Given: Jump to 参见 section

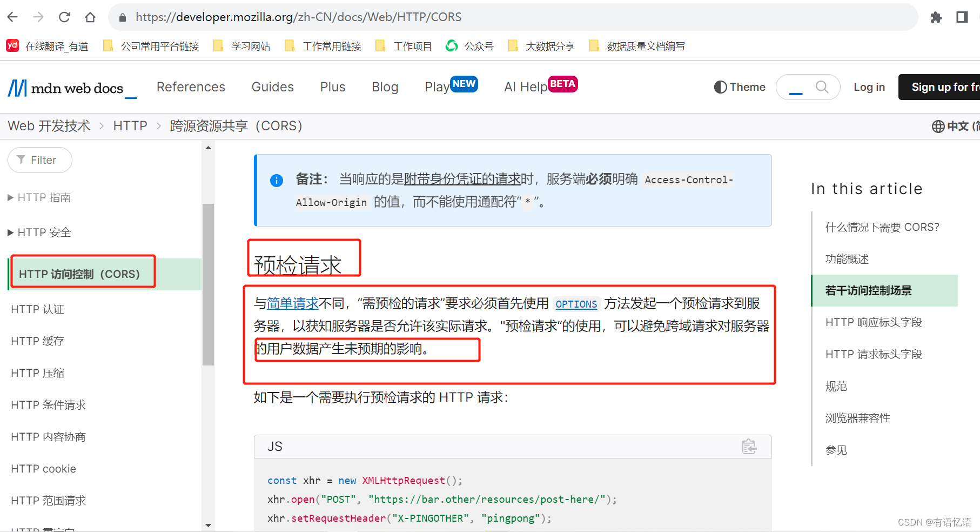Looking at the screenshot, I should click(836, 450).
